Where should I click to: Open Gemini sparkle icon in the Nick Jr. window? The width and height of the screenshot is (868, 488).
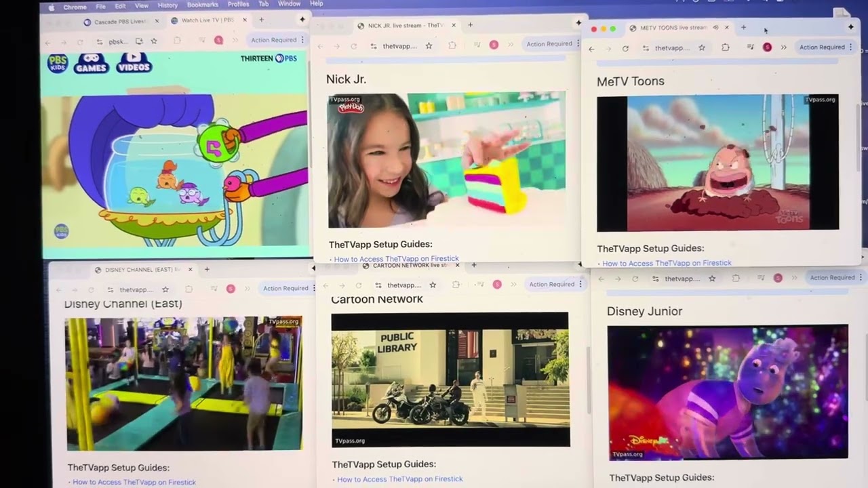tap(578, 22)
